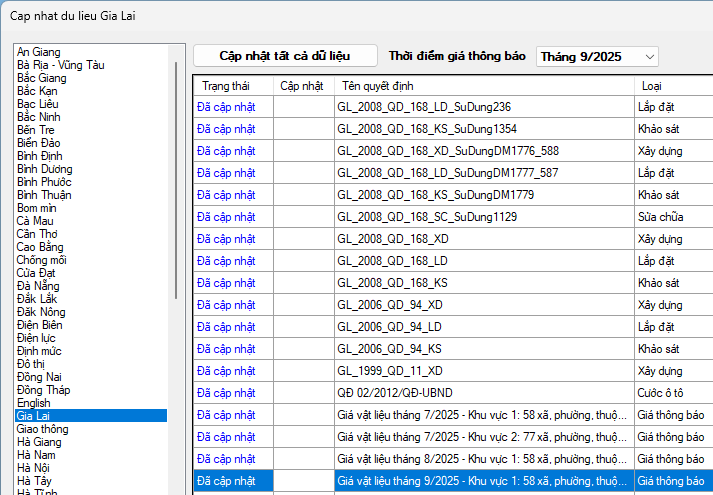
Task: Click the Cập nhật cell of GL_2006_QD_94_KS
Action: click(x=303, y=349)
